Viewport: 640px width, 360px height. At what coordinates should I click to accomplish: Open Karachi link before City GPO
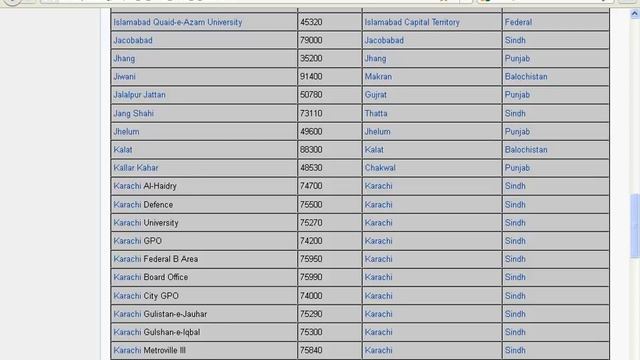point(127,296)
